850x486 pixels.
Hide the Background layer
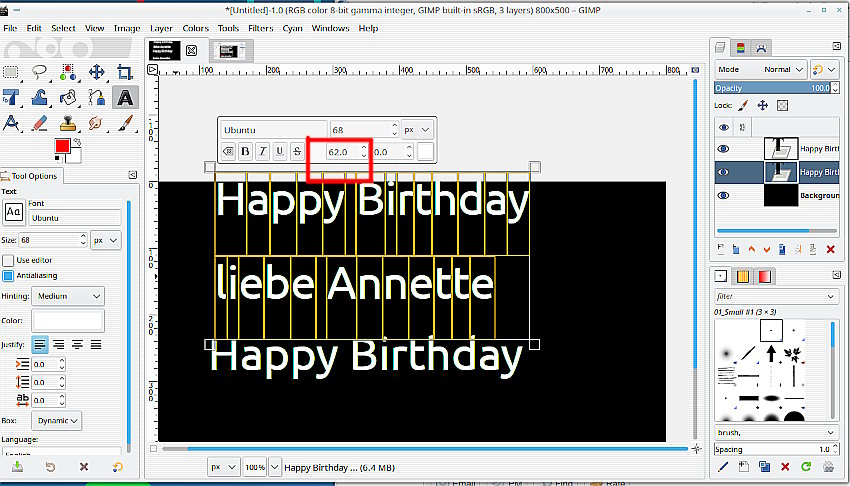click(x=724, y=196)
